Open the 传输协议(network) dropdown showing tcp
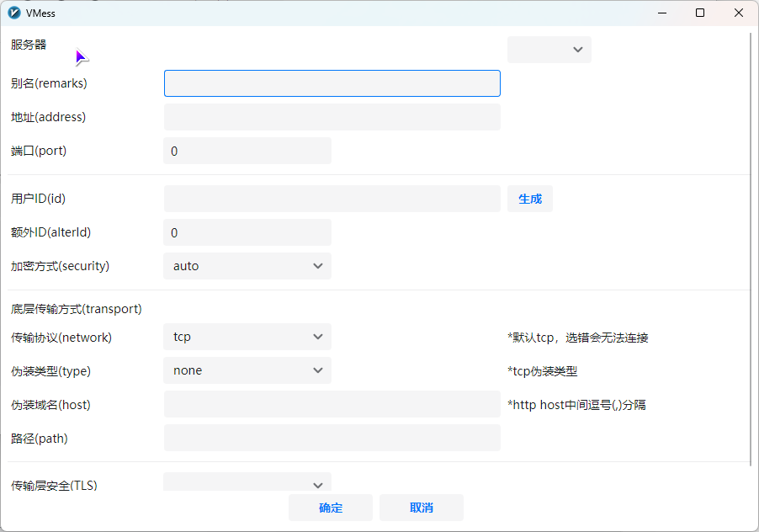 click(247, 337)
